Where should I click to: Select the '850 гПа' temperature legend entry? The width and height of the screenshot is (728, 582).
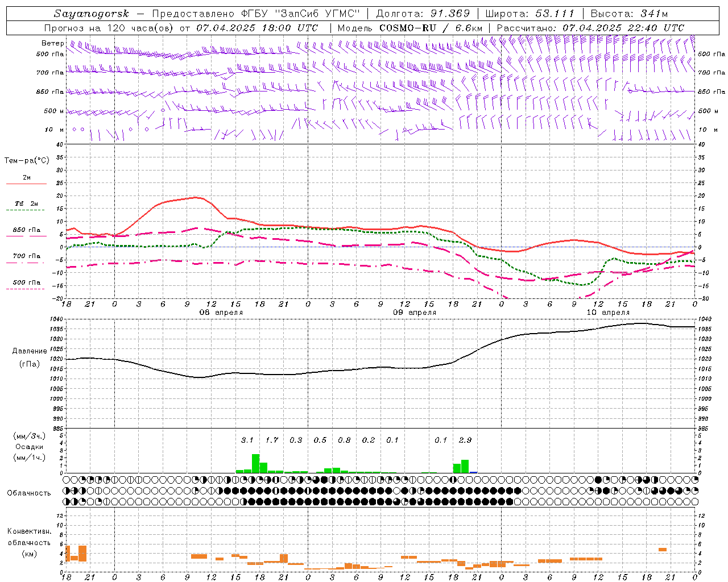coord(27,230)
